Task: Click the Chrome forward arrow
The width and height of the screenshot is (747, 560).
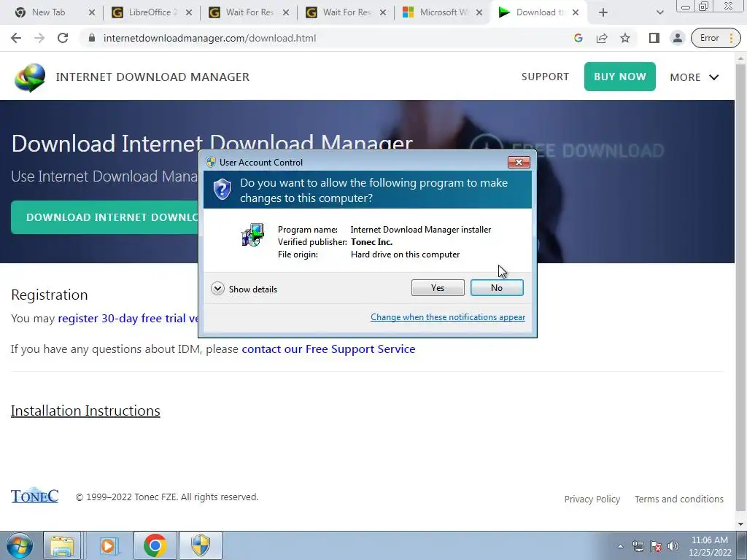Action: [x=39, y=38]
